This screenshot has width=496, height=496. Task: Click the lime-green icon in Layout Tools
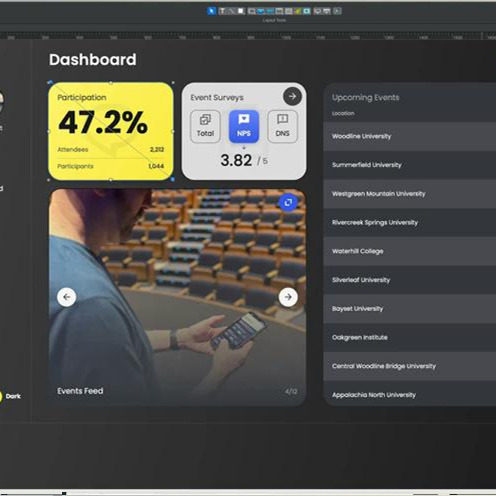[297, 11]
